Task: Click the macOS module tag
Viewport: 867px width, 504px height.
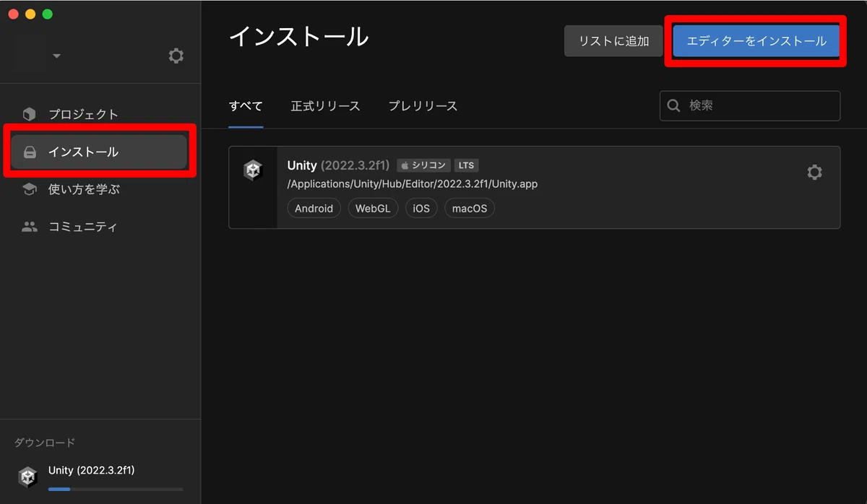Action: tap(470, 209)
